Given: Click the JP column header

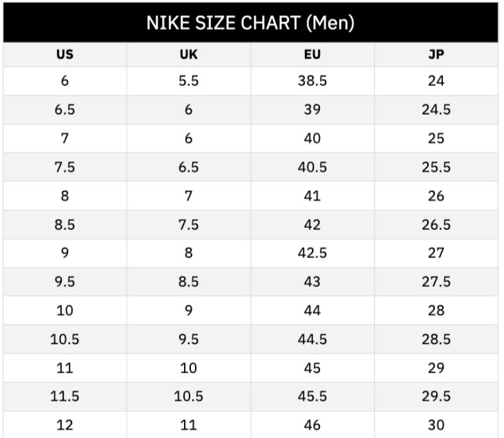Looking at the screenshot, I should 436,54.
